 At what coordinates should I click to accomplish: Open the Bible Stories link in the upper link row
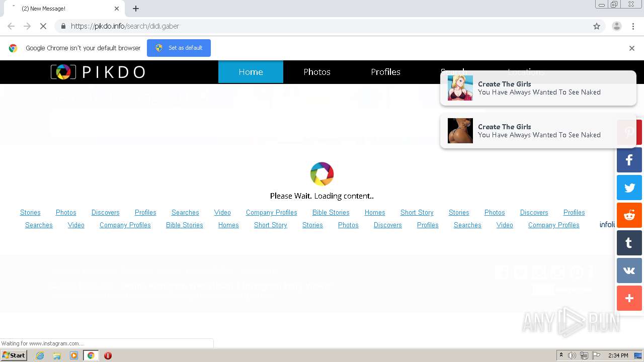[x=331, y=213]
